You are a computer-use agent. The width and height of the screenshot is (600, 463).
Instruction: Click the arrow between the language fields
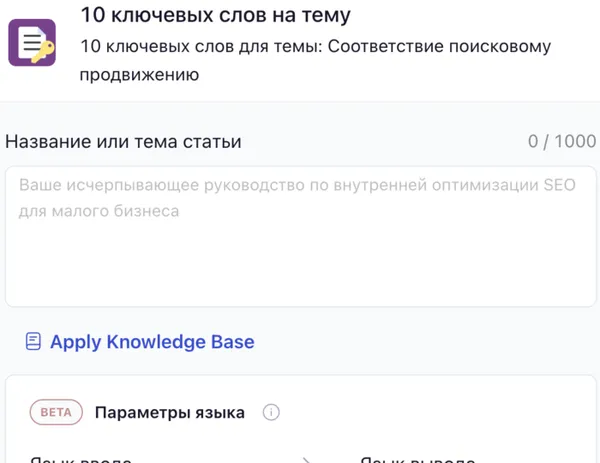pos(307,460)
